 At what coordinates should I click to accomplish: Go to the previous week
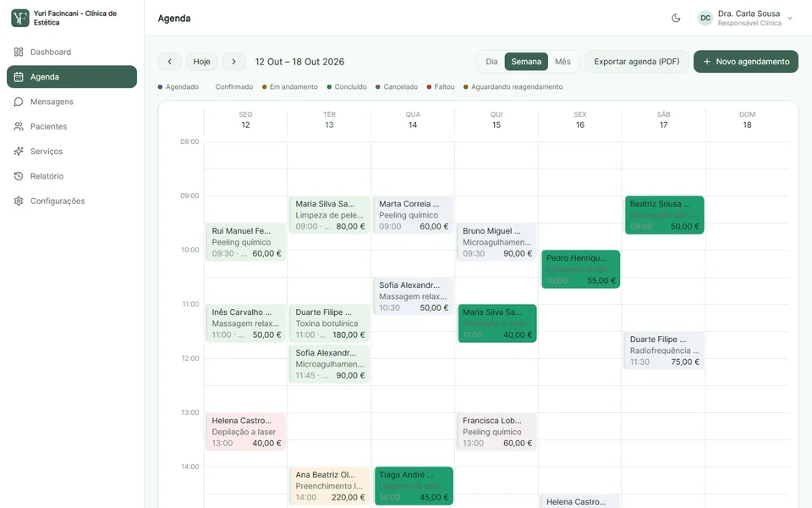coord(169,62)
